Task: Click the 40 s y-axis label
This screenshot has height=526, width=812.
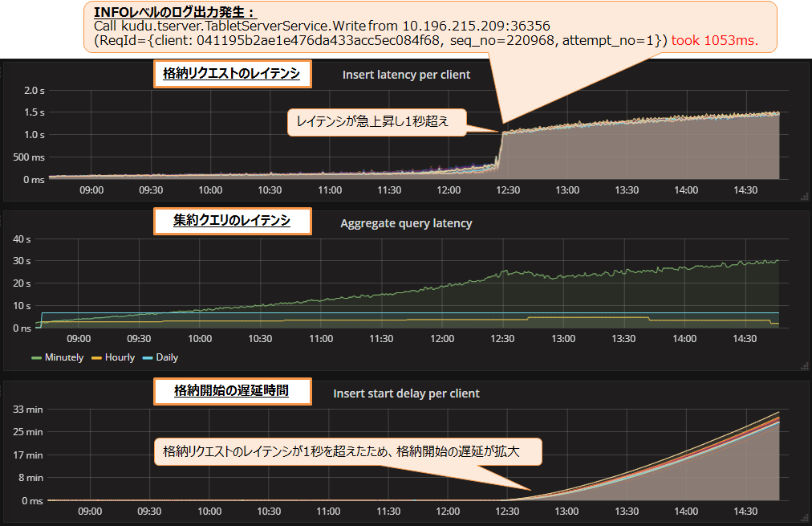Action: pyautogui.click(x=22, y=239)
